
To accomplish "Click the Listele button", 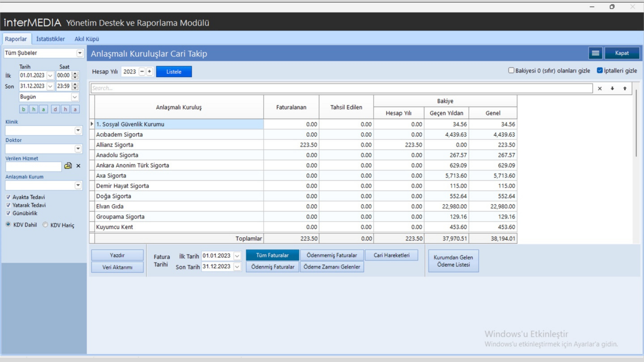I will click(x=174, y=72).
